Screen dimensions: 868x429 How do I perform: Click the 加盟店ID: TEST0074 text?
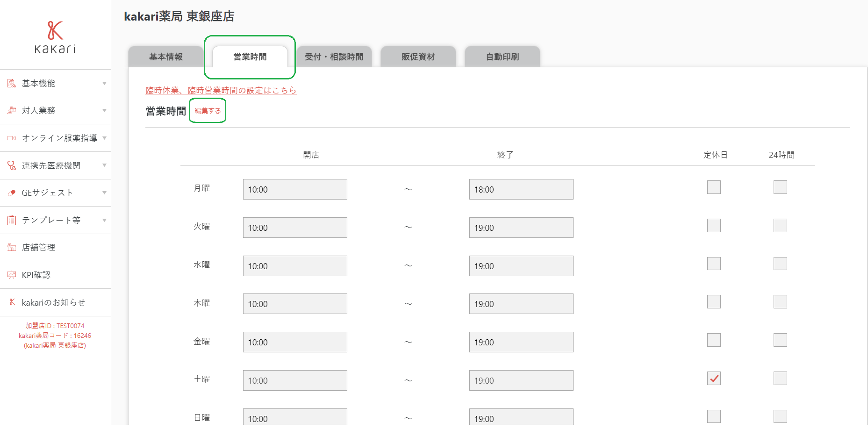tap(55, 326)
